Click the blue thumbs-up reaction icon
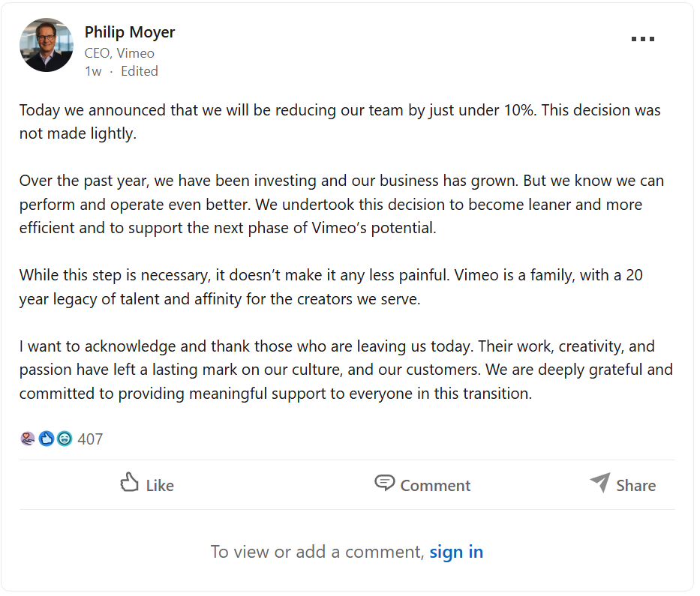Image resolution: width=700 pixels, height=596 pixels. click(47, 439)
